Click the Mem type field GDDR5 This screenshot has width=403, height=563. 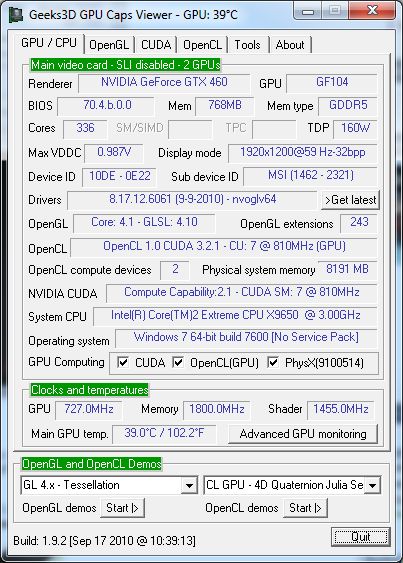click(x=348, y=106)
